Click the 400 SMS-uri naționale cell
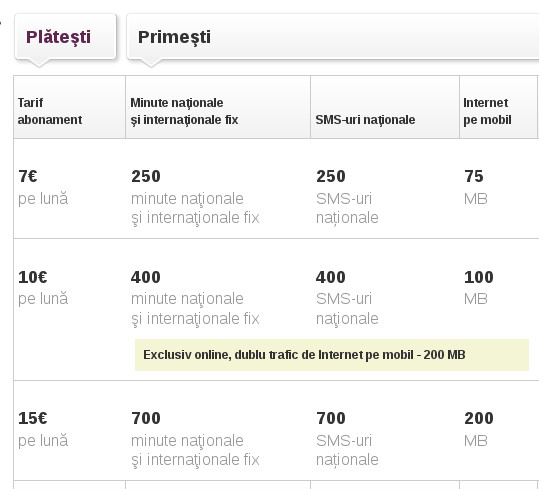 (x=347, y=298)
